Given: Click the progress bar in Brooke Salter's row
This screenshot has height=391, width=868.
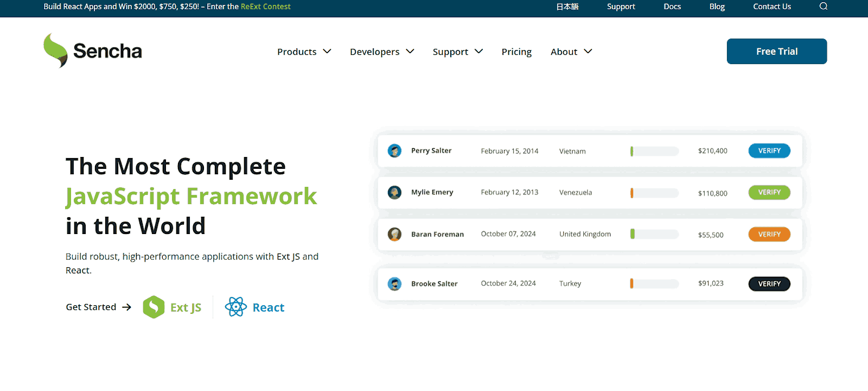Looking at the screenshot, I should (x=654, y=283).
